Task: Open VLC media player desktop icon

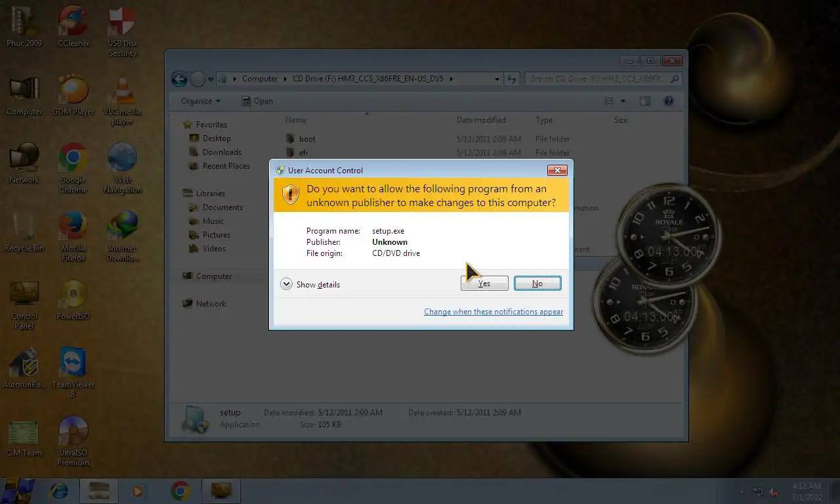Action: pyautogui.click(x=123, y=101)
